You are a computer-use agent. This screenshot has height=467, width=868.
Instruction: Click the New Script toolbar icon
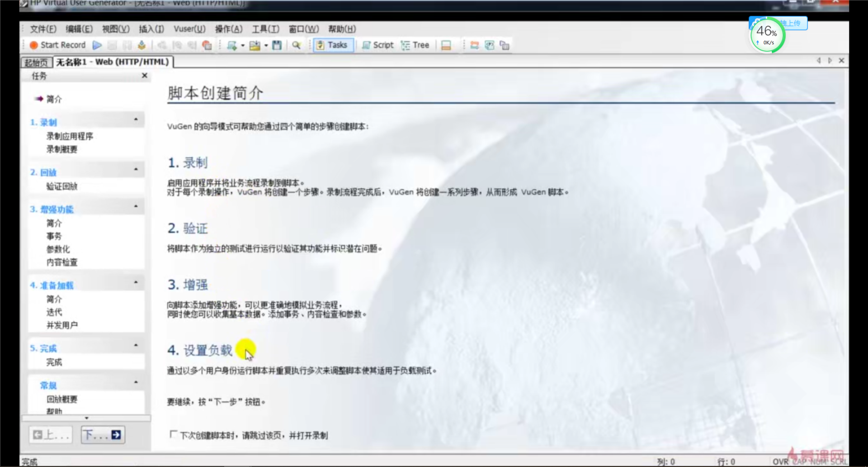click(232, 45)
